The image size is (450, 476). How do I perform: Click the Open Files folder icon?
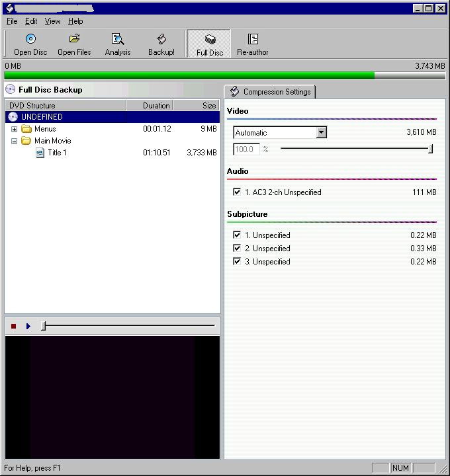coord(74,38)
